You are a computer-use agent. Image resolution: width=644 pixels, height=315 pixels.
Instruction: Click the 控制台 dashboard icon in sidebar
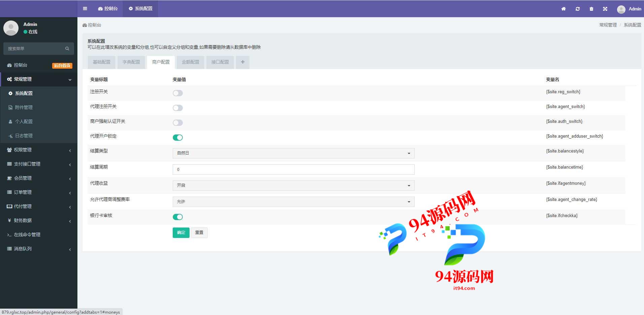(x=9, y=65)
